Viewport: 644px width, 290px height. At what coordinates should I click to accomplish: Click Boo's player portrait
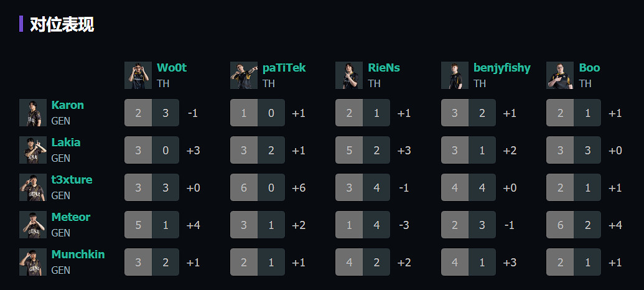560,75
